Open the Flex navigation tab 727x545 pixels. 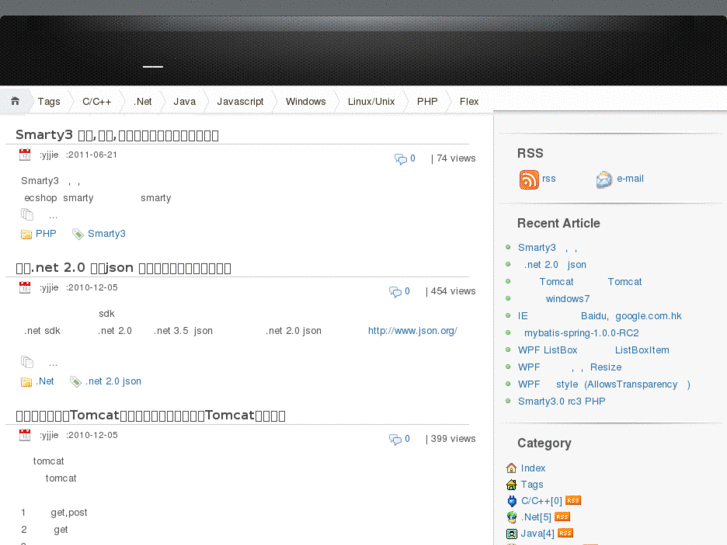pos(469,102)
